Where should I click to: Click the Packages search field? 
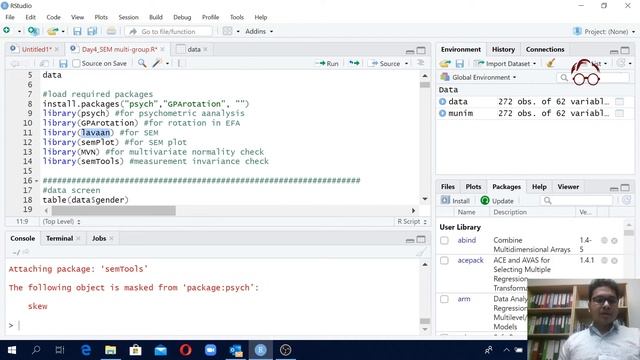[x=577, y=200]
